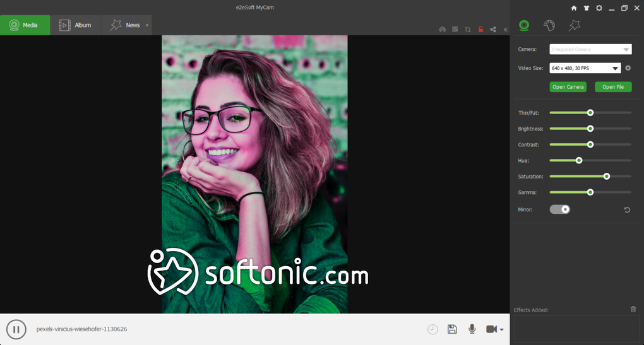Expand the Camera dropdown
644x345 pixels.
pyautogui.click(x=590, y=49)
